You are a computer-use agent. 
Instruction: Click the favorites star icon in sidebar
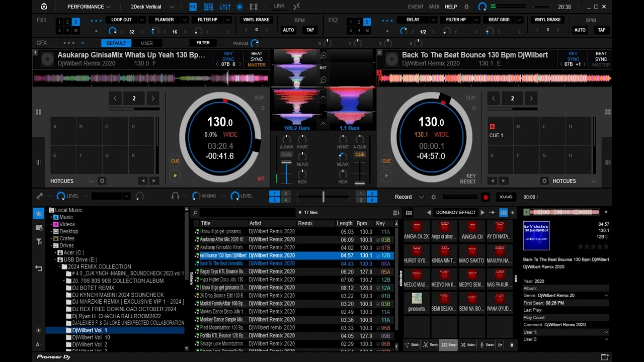[39, 214]
